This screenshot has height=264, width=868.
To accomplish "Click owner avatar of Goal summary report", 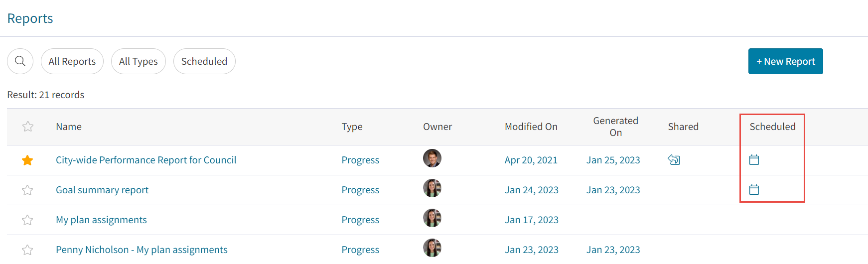I will (432, 188).
